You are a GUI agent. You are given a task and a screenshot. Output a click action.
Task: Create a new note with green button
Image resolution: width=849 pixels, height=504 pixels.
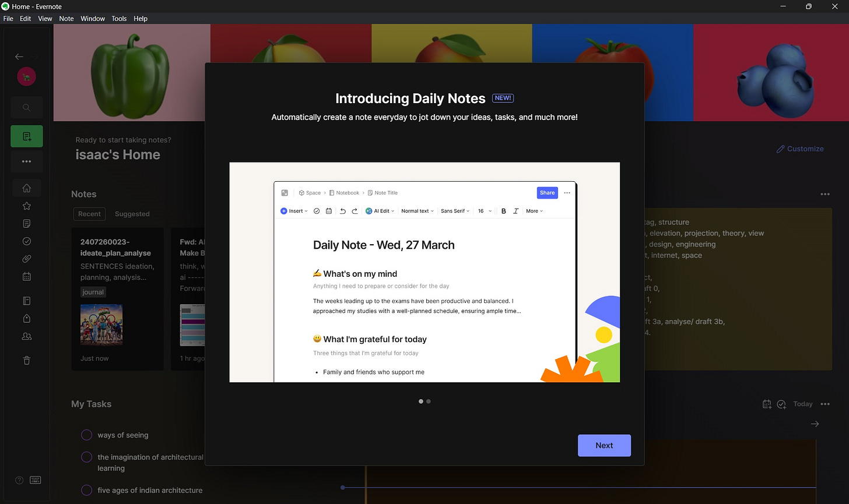coord(26,136)
